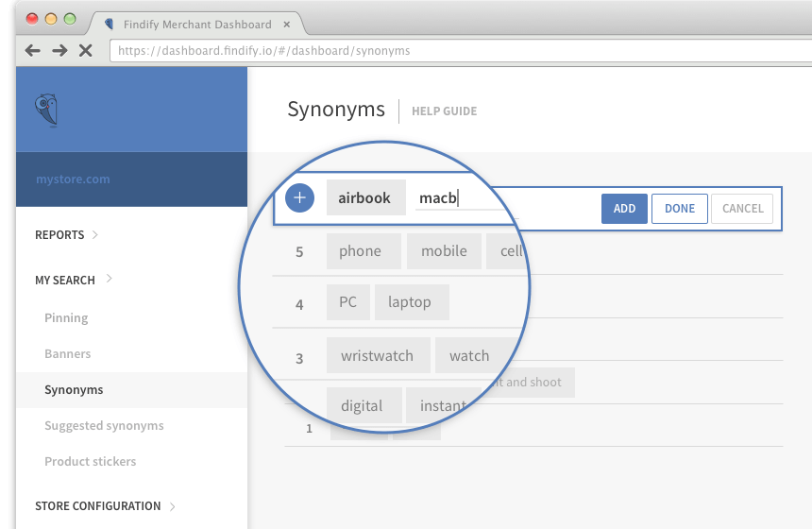Expand the Store Configuration section
812x529 pixels.
(105, 505)
